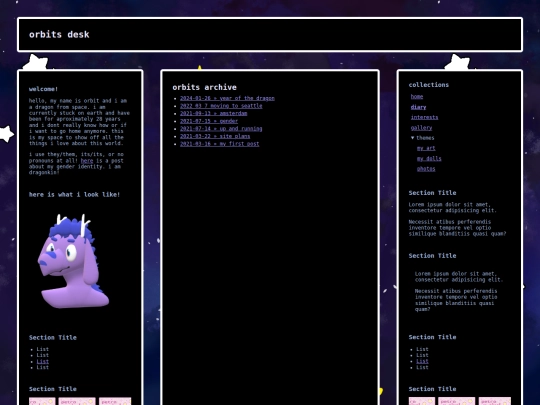540x405 pixels.
Task: Click the 'orbits desk' site title
Action: coord(59,34)
